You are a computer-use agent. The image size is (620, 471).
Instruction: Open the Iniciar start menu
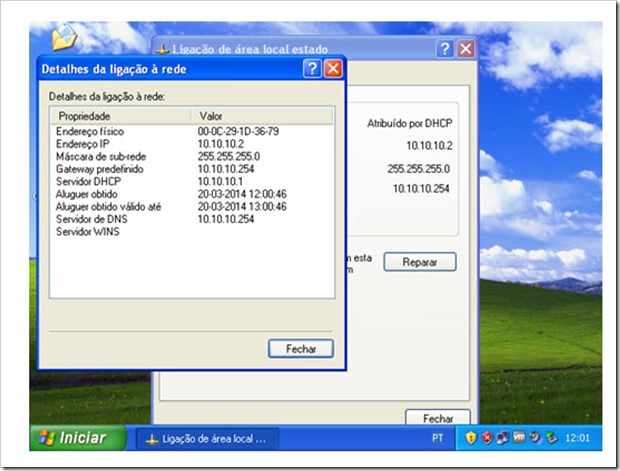click(78, 438)
